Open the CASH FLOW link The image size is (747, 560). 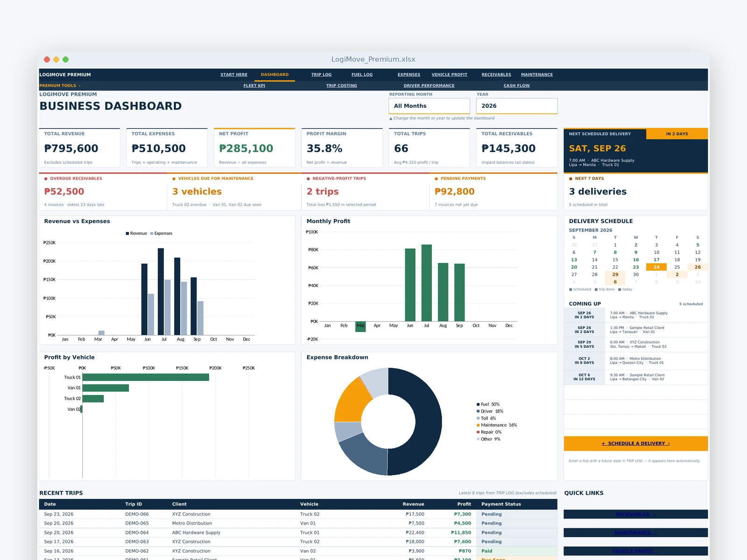pyautogui.click(x=517, y=86)
